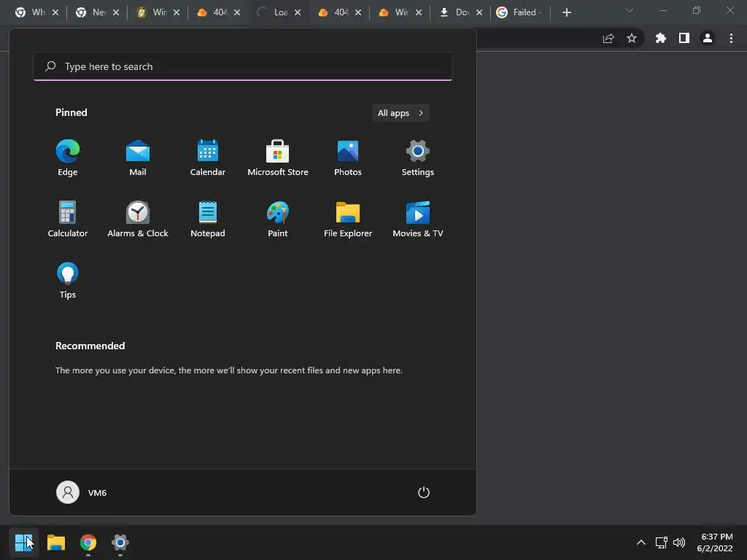The image size is (747, 560).
Task: Launch Movies & TV
Action: tap(418, 219)
